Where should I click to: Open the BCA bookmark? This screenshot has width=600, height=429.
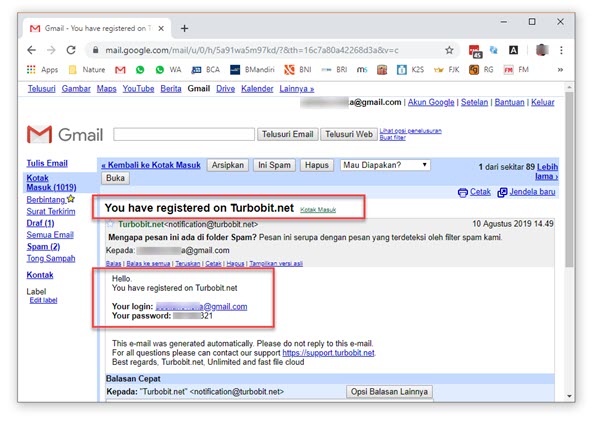(x=205, y=70)
